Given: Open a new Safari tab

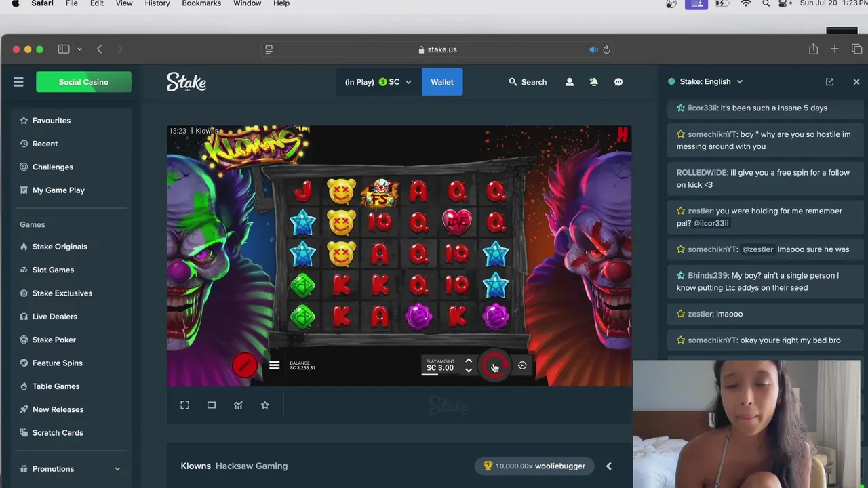Looking at the screenshot, I should tap(835, 49).
